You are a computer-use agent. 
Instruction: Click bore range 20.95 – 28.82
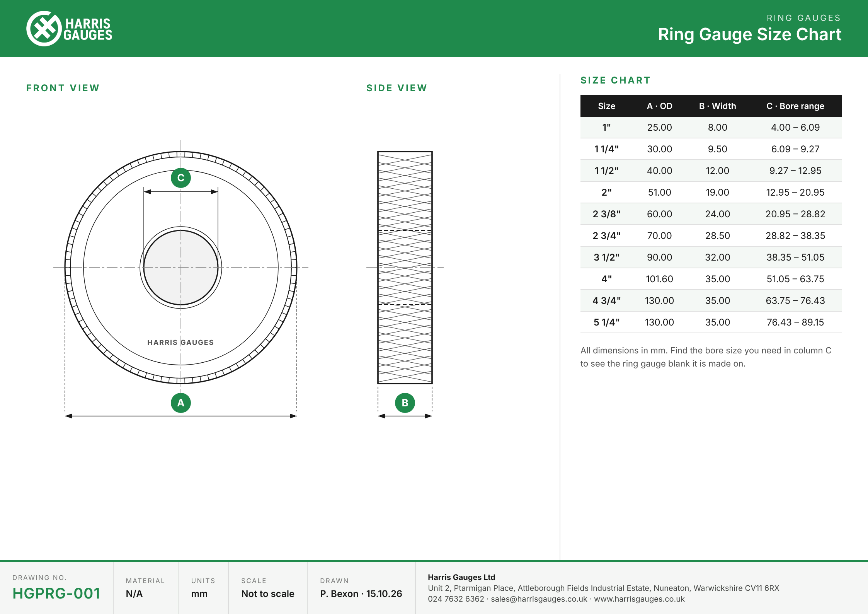click(795, 214)
